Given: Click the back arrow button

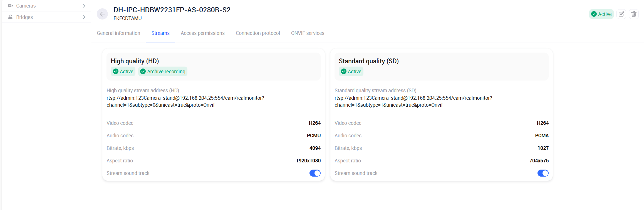Looking at the screenshot, I should pos(102,14).
